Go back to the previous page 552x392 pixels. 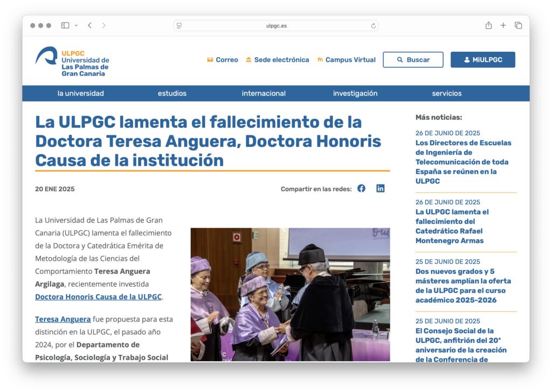[x=89, y=25]
